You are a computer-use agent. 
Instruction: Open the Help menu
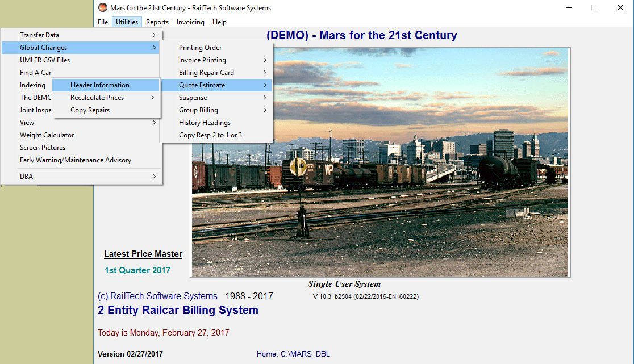(219, 22)
